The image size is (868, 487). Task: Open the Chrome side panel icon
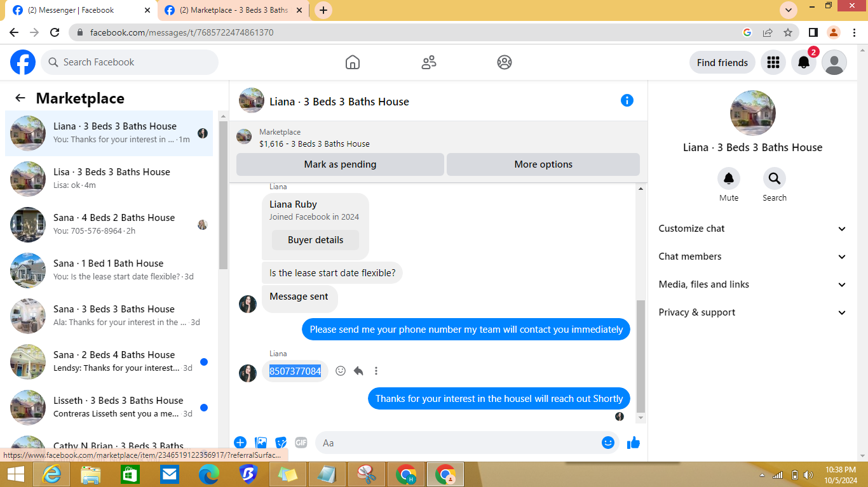pyautogui.click(x=813, y=32)
